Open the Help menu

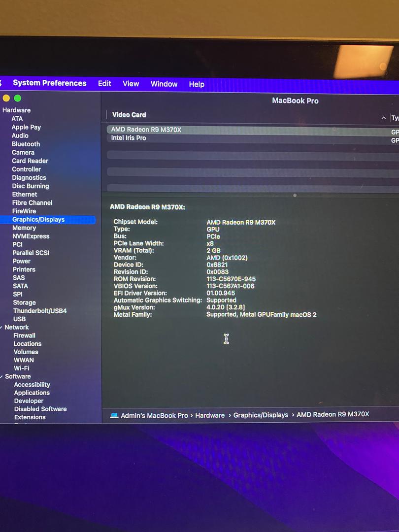197,84
